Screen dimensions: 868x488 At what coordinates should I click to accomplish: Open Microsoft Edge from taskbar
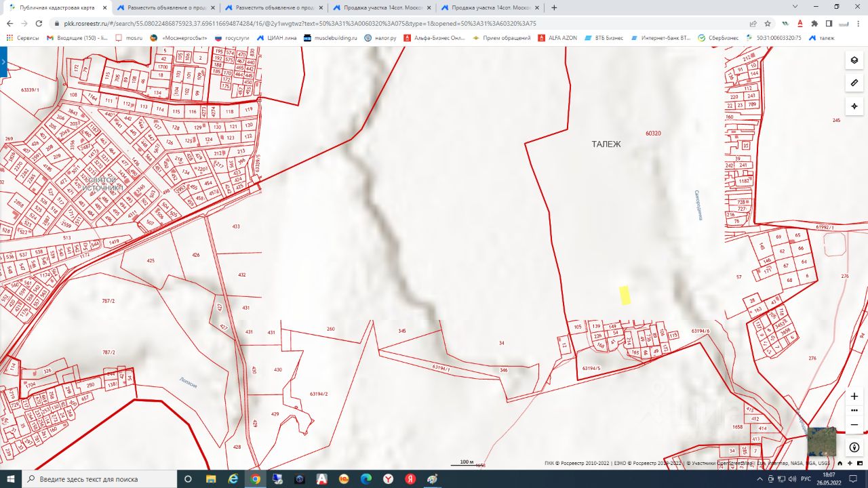(366, 479)
